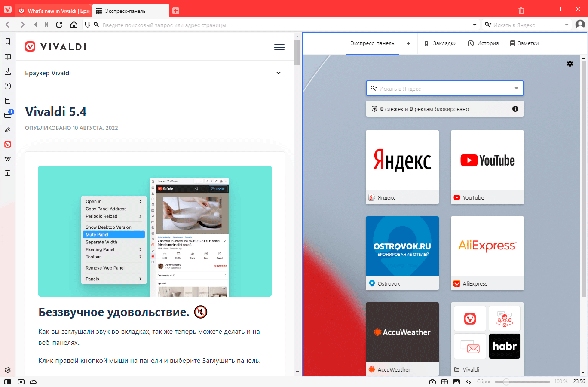Open Start Page settings gear

pos(570,64)
